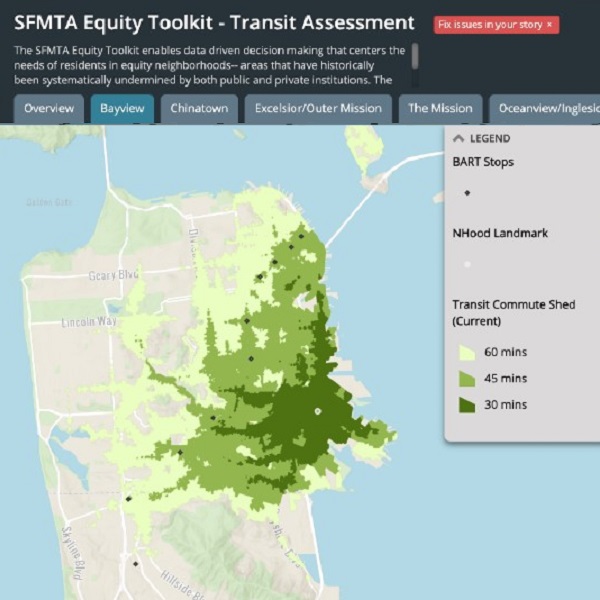Viewport: 600px width, 600px height.
Task: Go to The Mission tab
Action: (x=440, y=108)
